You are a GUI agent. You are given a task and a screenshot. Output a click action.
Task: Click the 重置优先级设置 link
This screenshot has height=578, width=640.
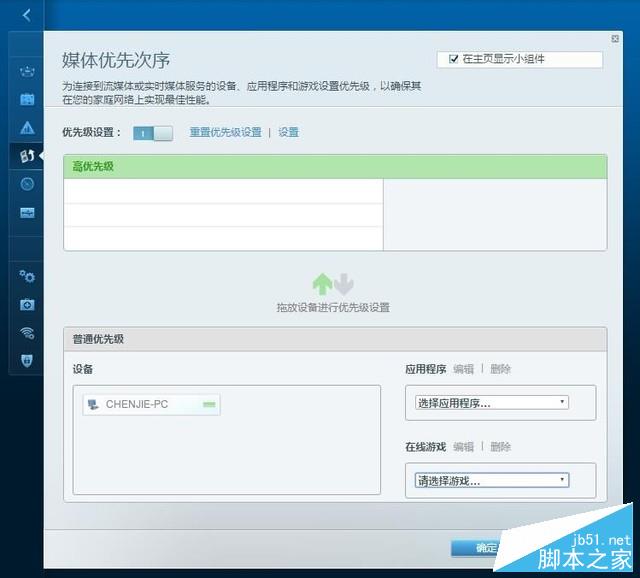(x=225, y=132)
